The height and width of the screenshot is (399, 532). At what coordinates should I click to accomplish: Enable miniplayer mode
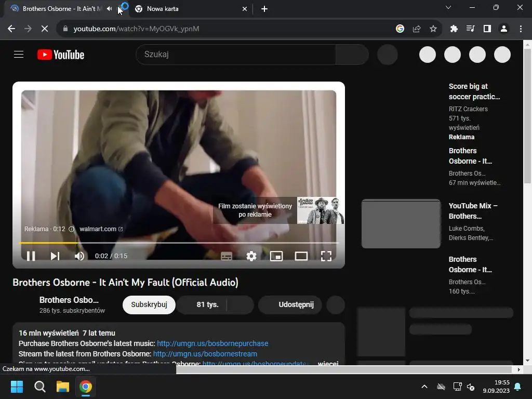(276, 256)
